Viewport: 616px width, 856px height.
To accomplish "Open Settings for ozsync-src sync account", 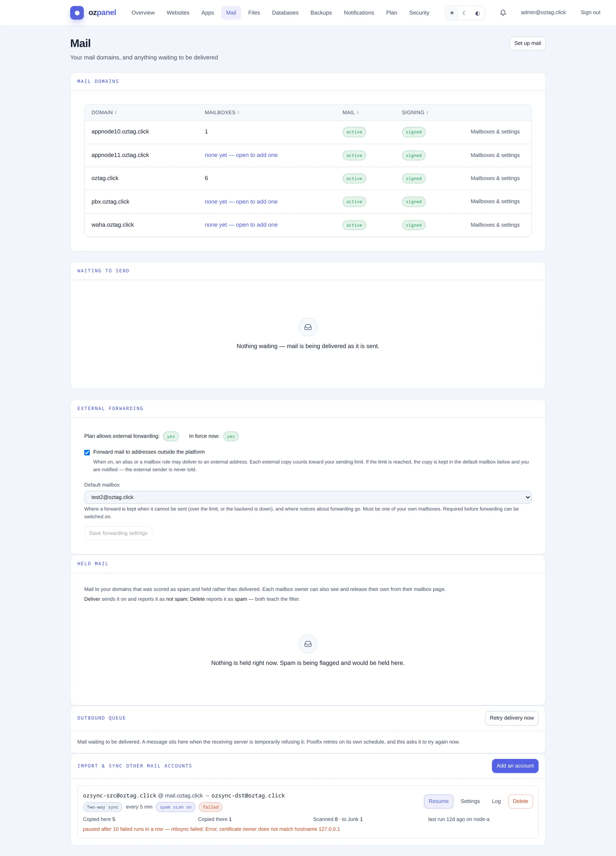I will click(470, 802).
